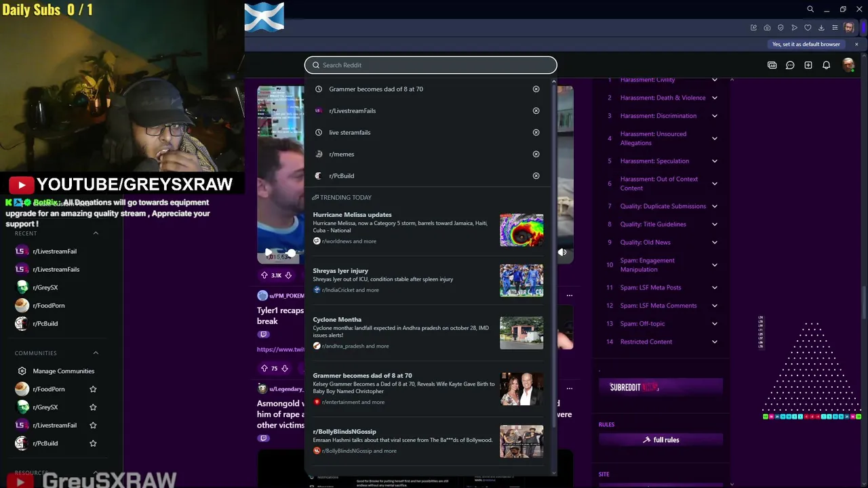The height and width of the screenshot is (488, 868).
Task: Click the Search Reddit input field
Action: coord(431,65)
